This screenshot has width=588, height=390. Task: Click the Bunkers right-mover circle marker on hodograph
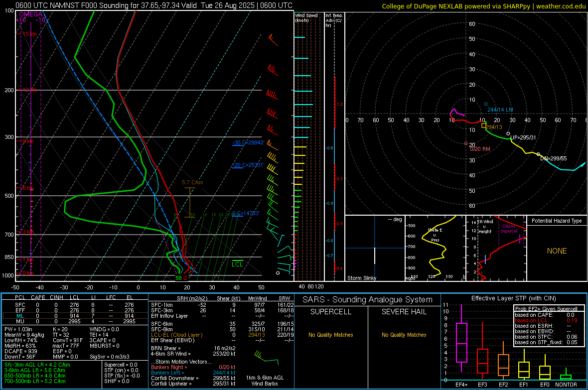tap(466, 143)
